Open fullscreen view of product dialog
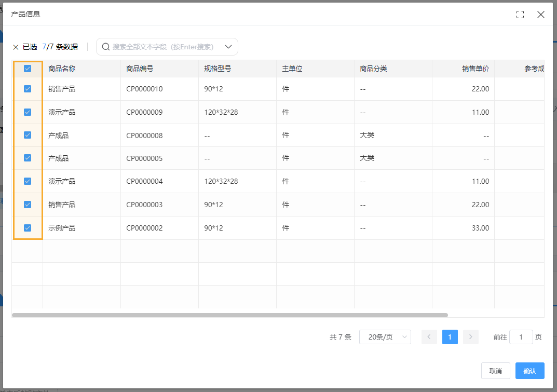 [520, 15]
